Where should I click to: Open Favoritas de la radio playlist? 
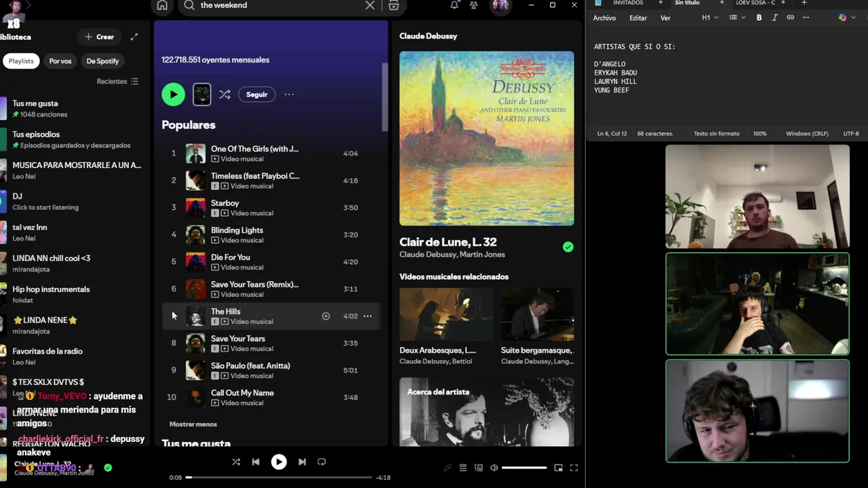pyautogui.click(x=73, y=357)
